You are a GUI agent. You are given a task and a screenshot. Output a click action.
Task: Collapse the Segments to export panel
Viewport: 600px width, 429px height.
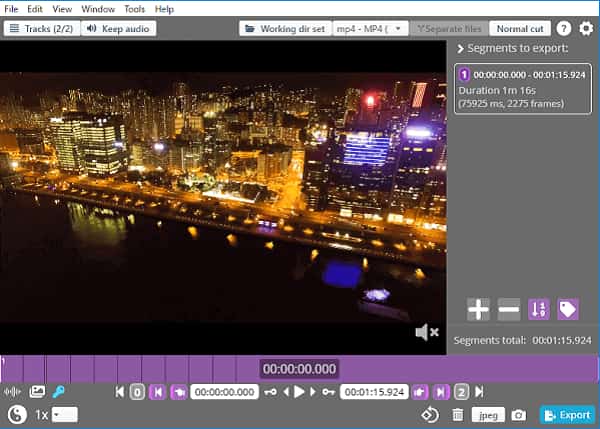[460, 49]
